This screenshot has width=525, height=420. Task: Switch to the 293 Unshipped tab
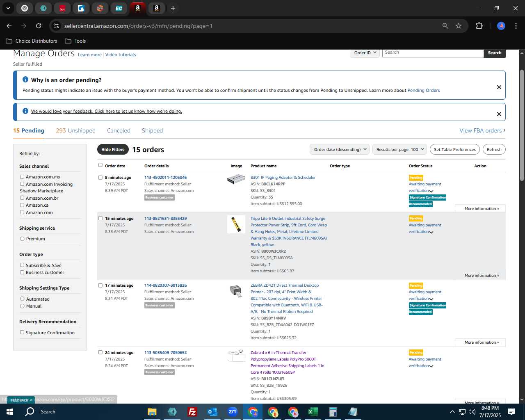76,130
